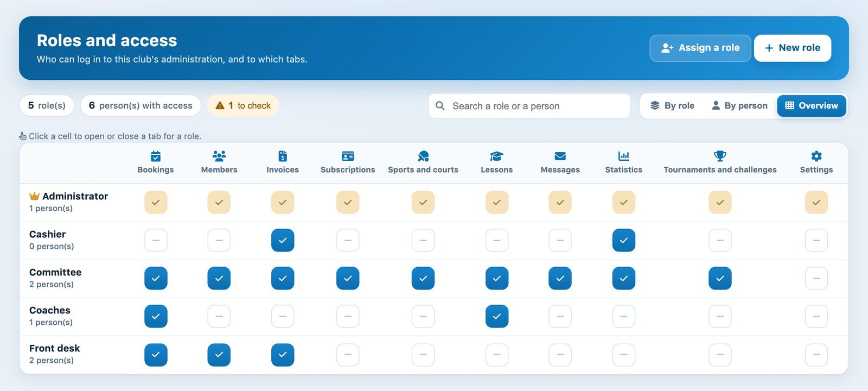The image size is (868, 391).
Task: Enable Cashier access to Settings
Action: tap(816, 240)
